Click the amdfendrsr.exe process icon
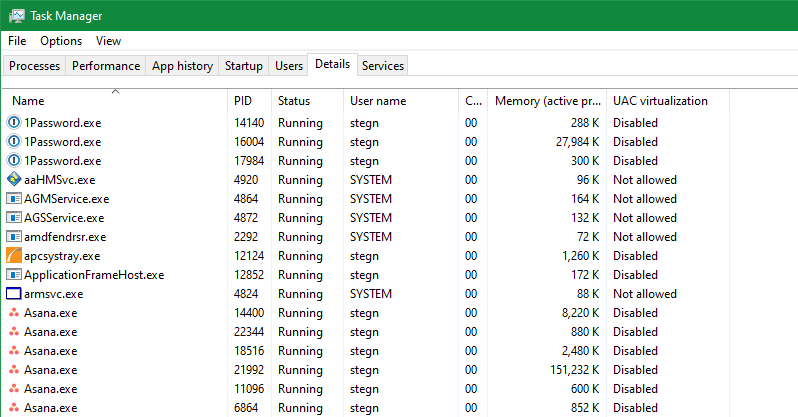This screenshot has width=798, height=417. pyautogui.click(x=14, y=237)
